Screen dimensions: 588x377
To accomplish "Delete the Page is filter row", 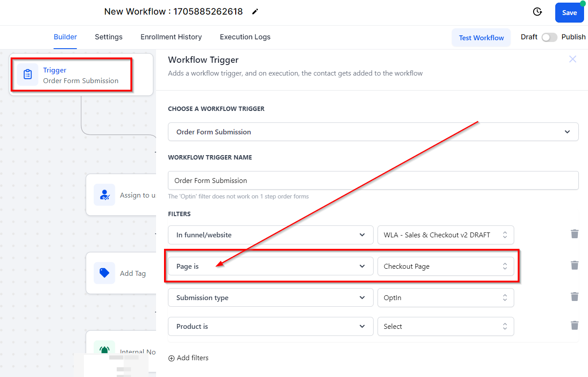I will coord(574,266).
